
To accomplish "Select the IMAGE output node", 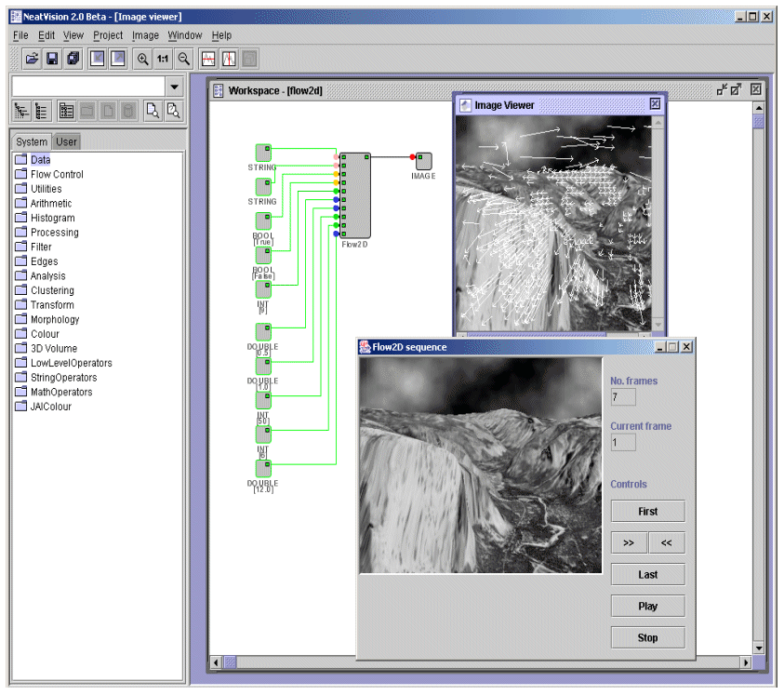I will pyautogui.click(x=423, y=160).
